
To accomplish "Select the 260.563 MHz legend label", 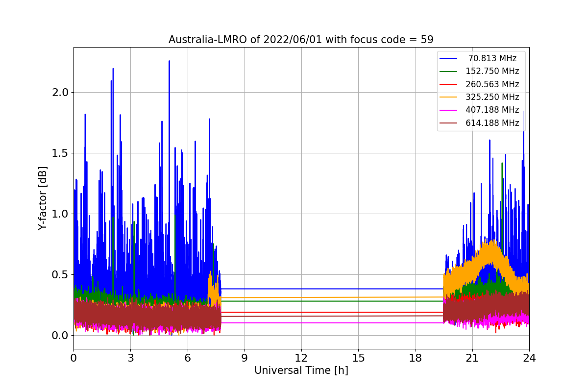I will point(492,84).
